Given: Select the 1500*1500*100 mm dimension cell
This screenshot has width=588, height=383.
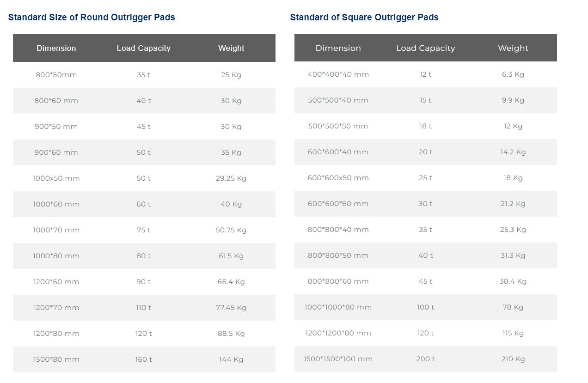Looking at the screenshot, I should (x=338, y=359).
